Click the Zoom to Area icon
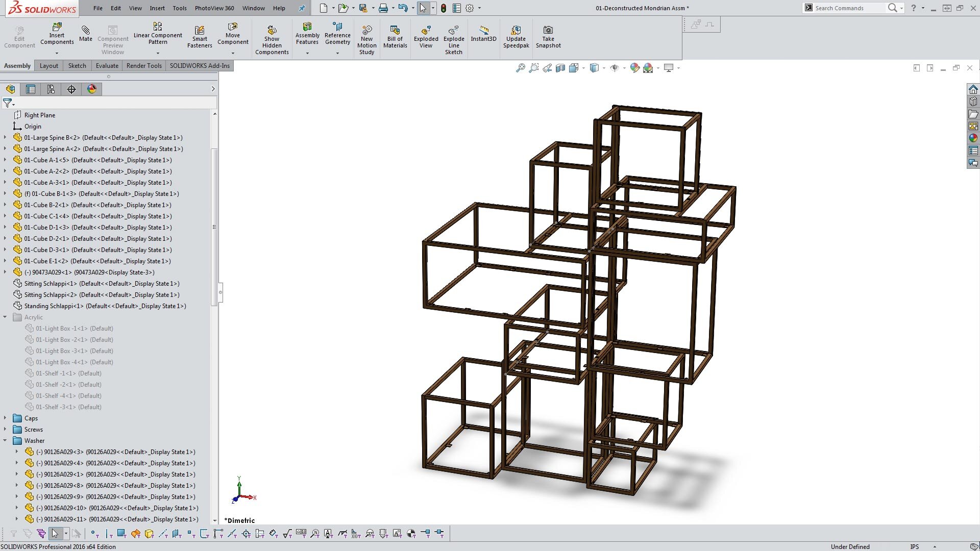The width and height of the screenshot is (980, 551). (x=533, y=68)
